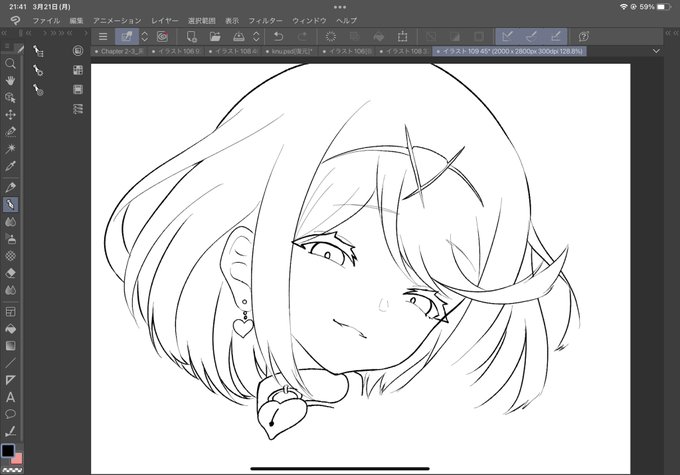
Task: Open the アニメーション menu
Action: (x=117, y=20)
